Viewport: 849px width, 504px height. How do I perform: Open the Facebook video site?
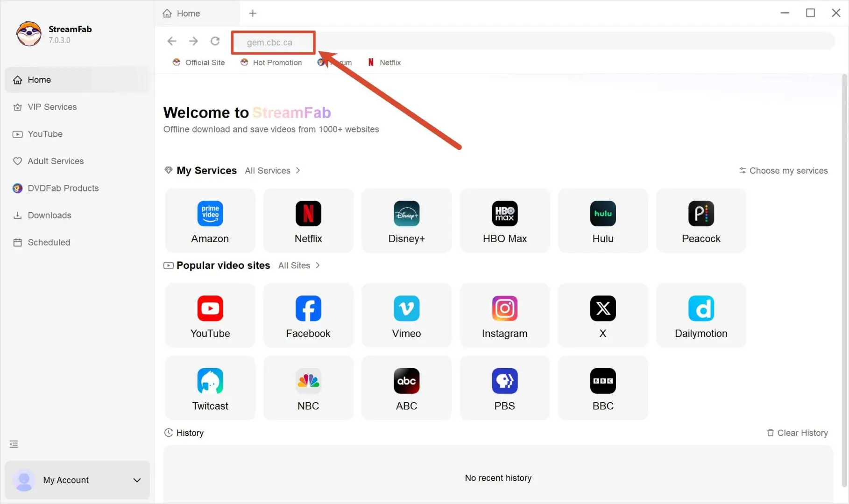[x=308, y=315]
